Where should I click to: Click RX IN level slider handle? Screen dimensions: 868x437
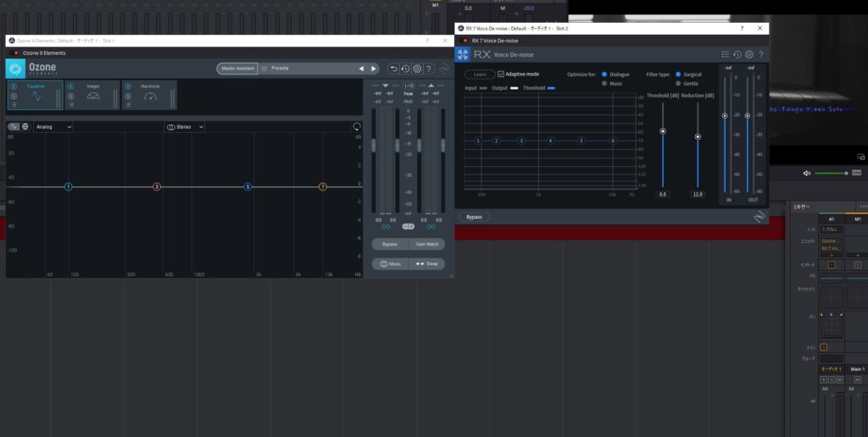[x=725, y=116]
